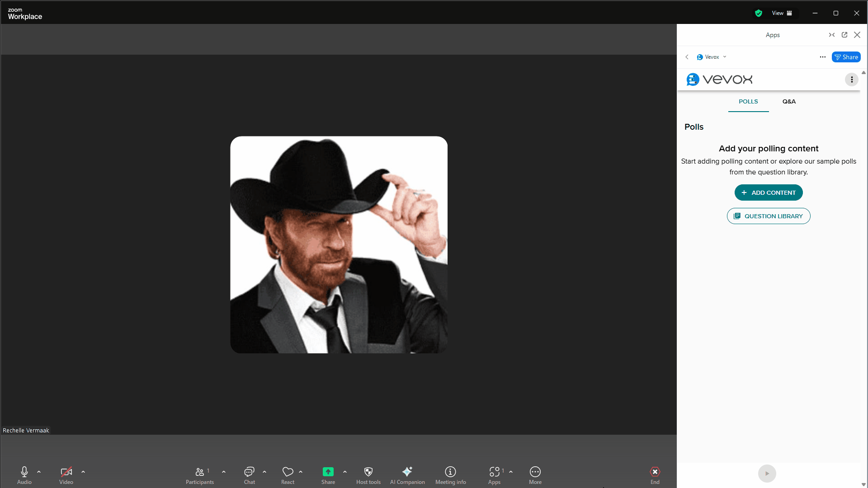This screenshot has width=868, height=488.
Task: Switch to the Q&A tab in Vevox
Action: click(789, 101)
